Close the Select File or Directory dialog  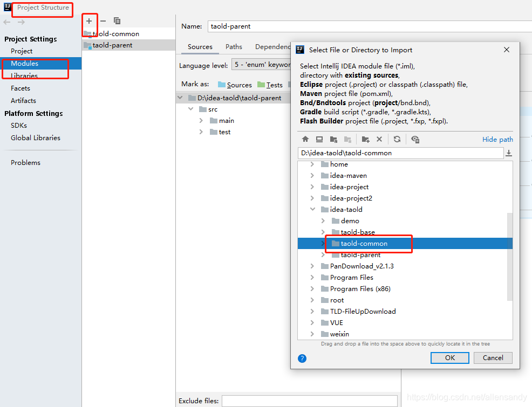507,50
